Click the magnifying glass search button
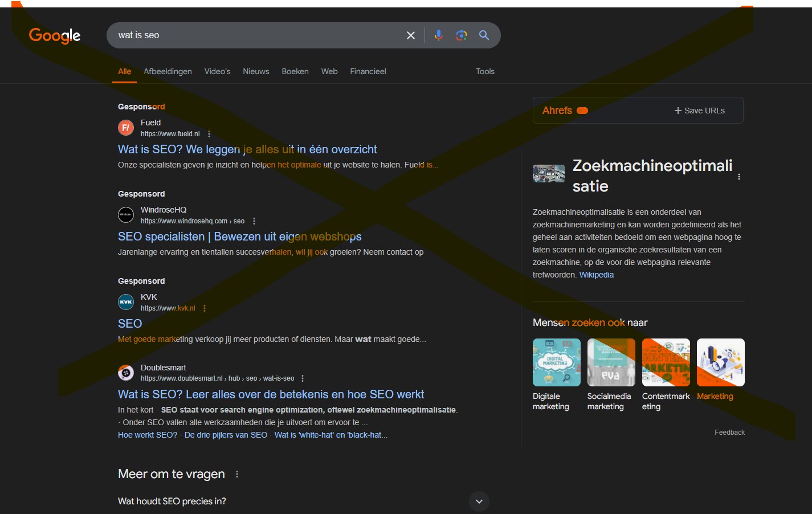 pos(484,35)
